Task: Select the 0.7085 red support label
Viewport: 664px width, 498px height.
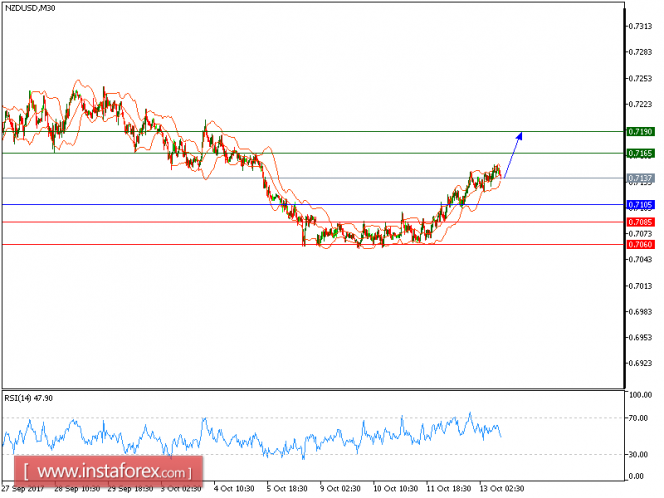Action: pyautogui.click(x=640, y=222)
